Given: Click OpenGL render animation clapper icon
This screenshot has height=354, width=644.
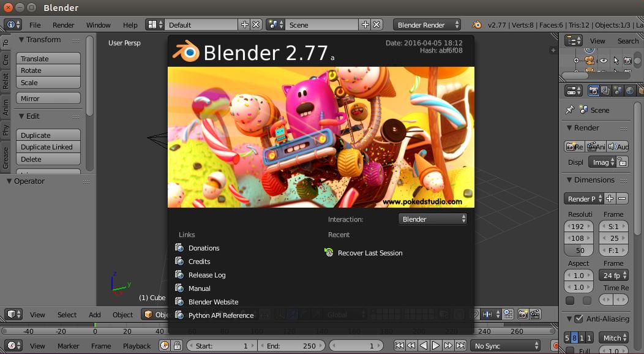Looking at the screenshot, I should click(535, 314).
